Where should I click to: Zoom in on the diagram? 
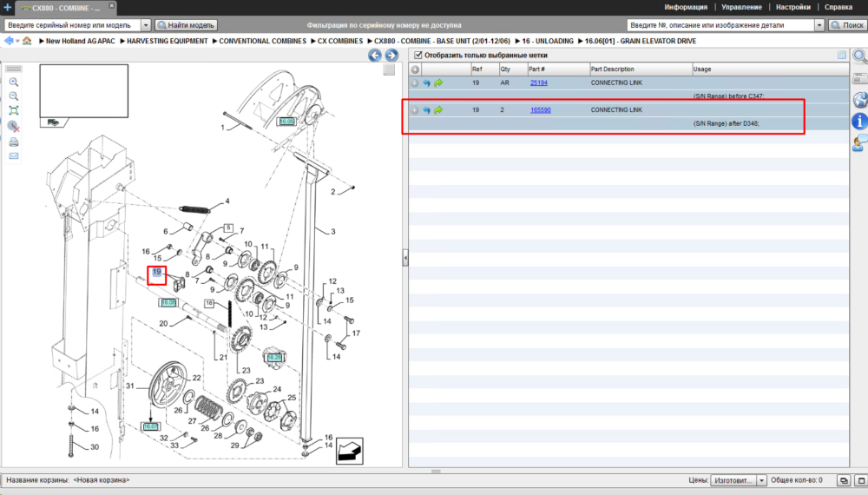click(14, 82)
